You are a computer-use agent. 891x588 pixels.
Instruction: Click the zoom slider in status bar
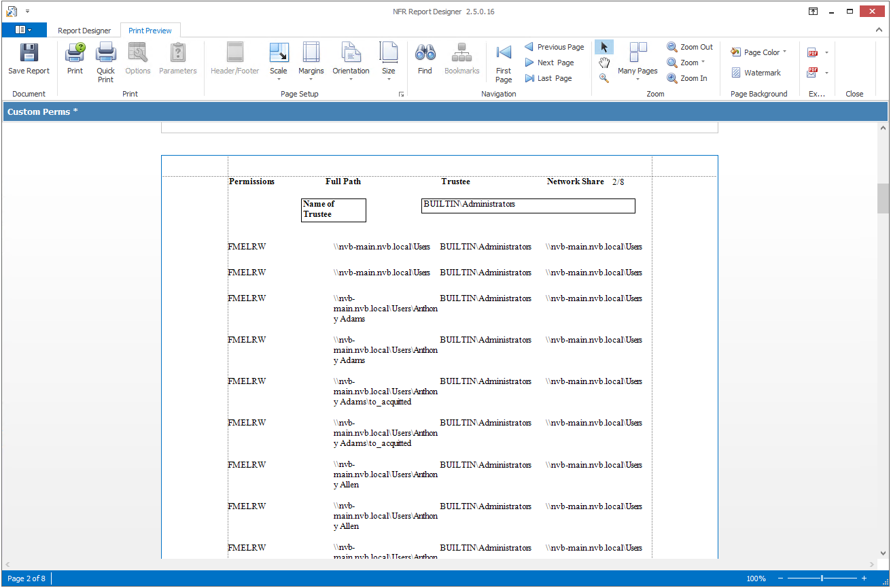tap(822, 578)
